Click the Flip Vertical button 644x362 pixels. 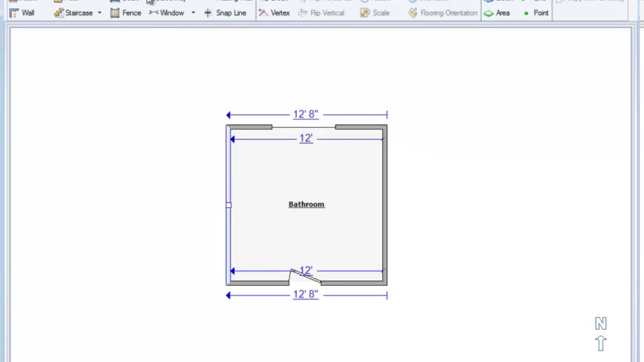(321, 13)
